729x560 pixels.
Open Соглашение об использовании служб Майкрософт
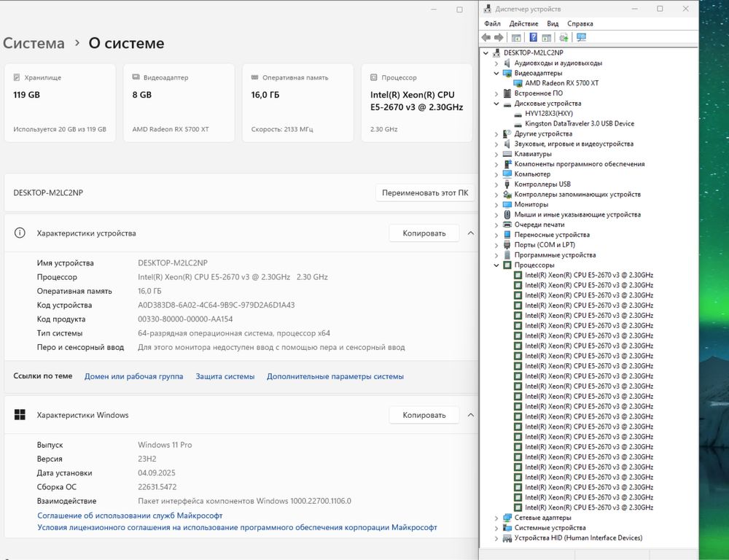pos(130,516)
